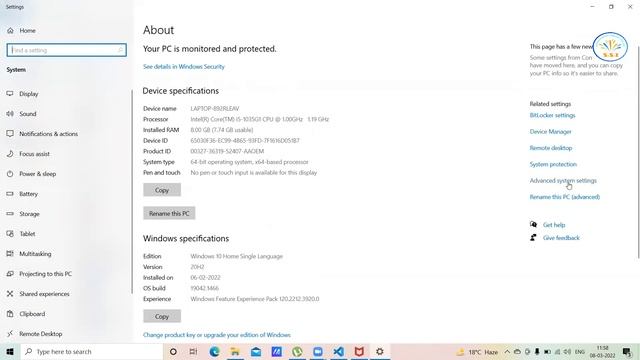Viewport: 640px width, 360px height.
Task: Open uTorrent from the taskbar
Action: click(x=297, y=351)
